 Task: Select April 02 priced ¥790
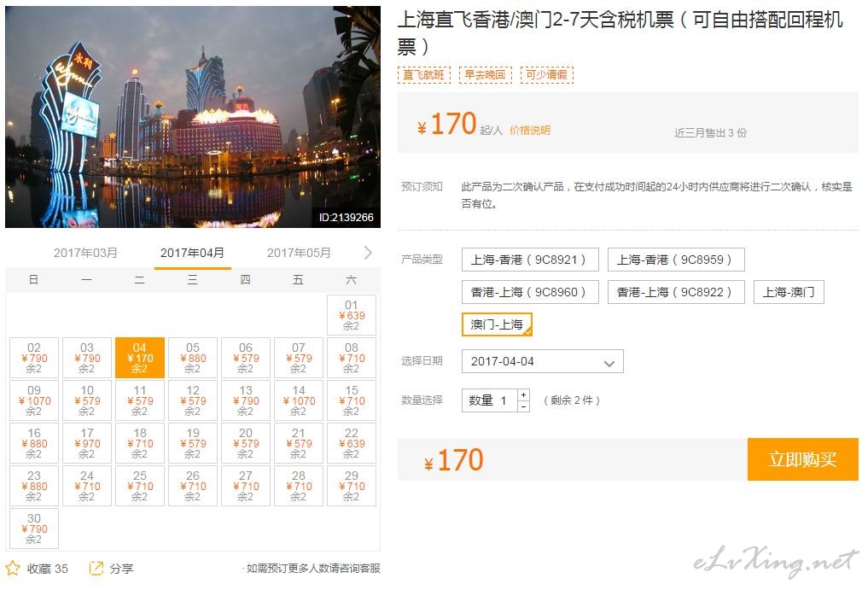tap(34, 358)
